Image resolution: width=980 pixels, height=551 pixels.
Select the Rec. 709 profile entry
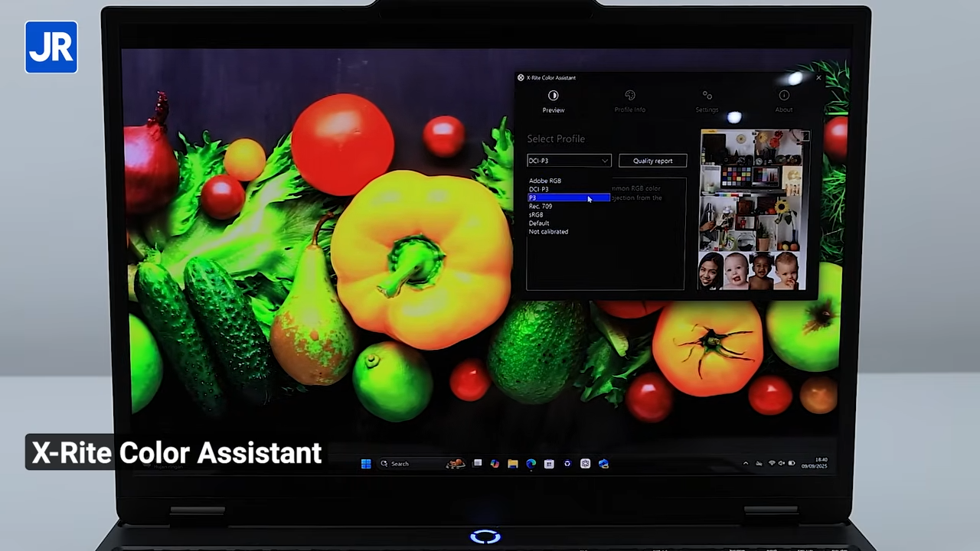click(541, 206)
